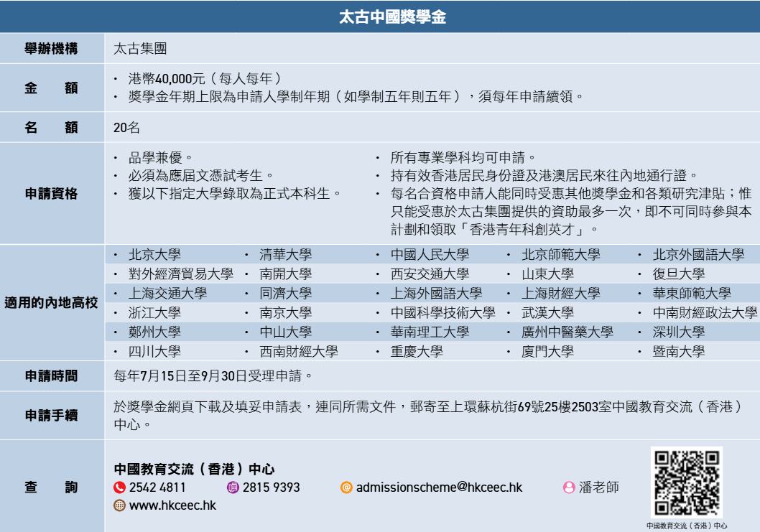This screenshot has width=760, height=532.
Task: Click 四川大學 in the list
Action: click(x=154, y=352)
